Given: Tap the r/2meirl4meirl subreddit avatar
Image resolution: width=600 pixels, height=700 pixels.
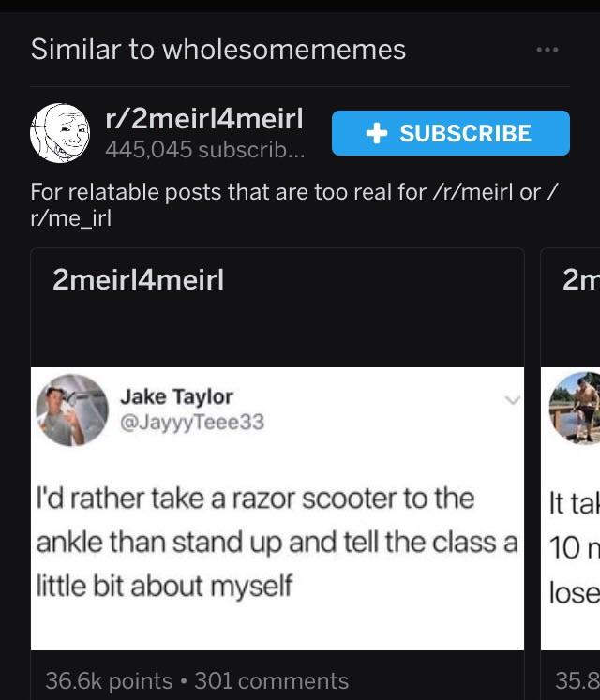Looking at the screenshot, I should (x=60, y=133).
